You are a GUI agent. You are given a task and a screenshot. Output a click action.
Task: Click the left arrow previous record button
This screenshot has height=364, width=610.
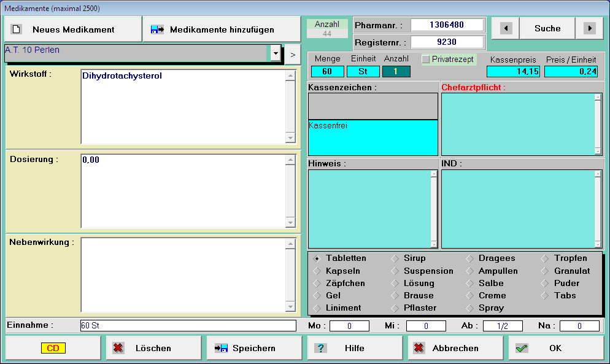click(x=506, y=28)
